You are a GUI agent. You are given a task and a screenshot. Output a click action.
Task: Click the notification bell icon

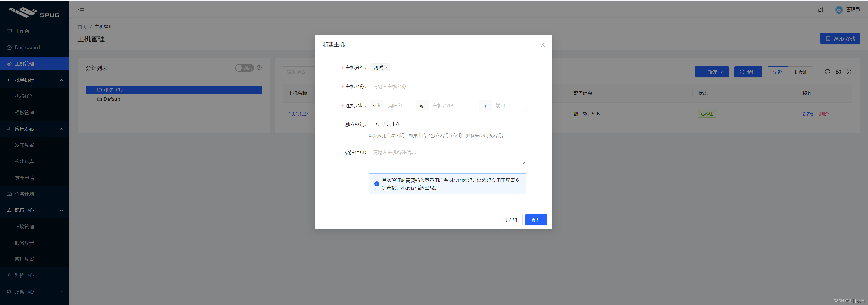[820, 10]
